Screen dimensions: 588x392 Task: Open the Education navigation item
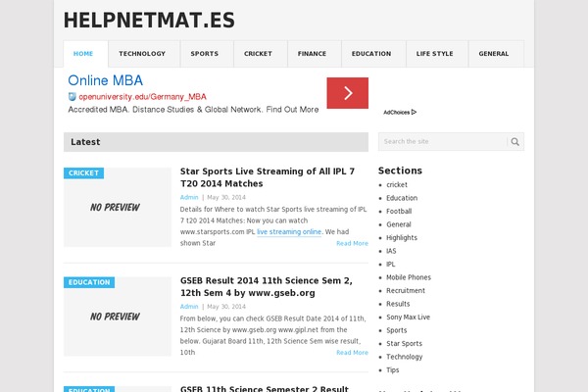tap(371, 54)
